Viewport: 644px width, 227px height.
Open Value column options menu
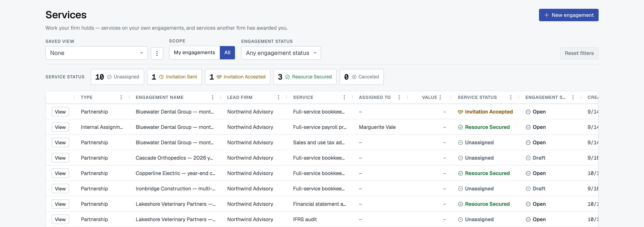point(440,97)
